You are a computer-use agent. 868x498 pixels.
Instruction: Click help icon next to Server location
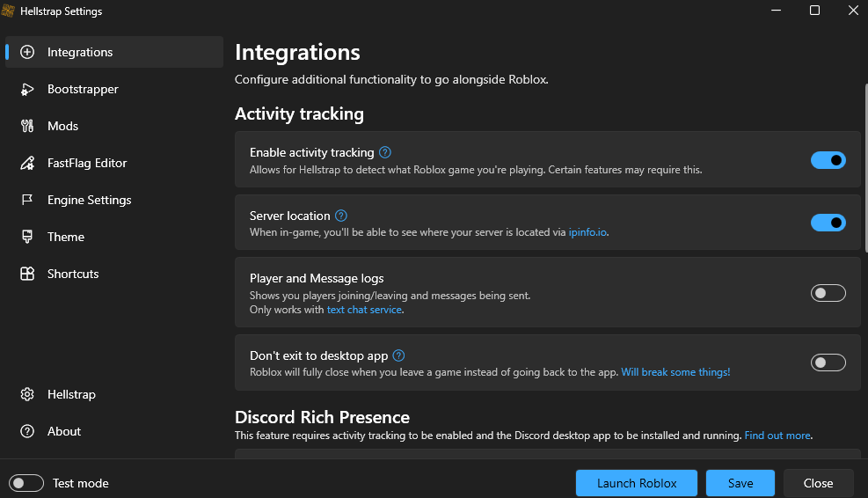[341, 216]
